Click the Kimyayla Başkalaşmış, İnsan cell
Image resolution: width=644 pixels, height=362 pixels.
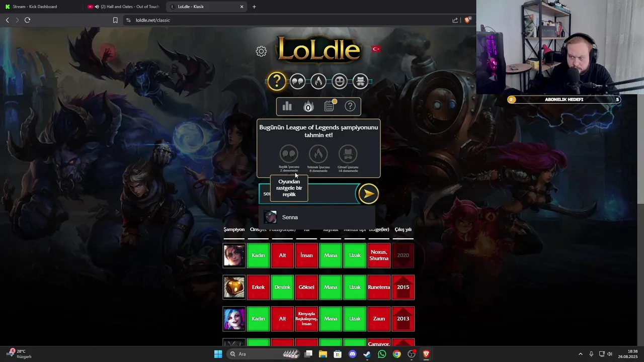(x=306, y=319)
